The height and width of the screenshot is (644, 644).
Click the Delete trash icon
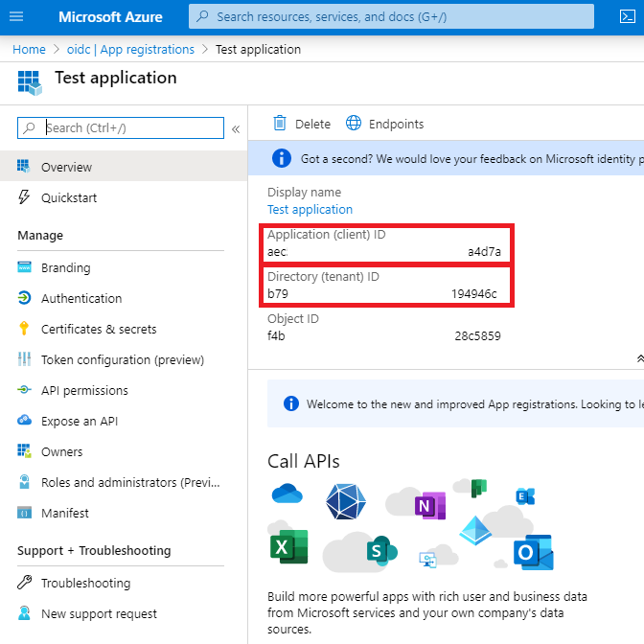pyautogui.click(x=280, y=124)
